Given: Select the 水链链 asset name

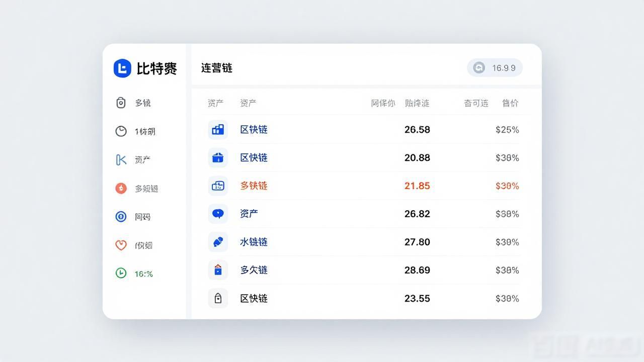Looking at the screenshot, I should click(254, 242).
